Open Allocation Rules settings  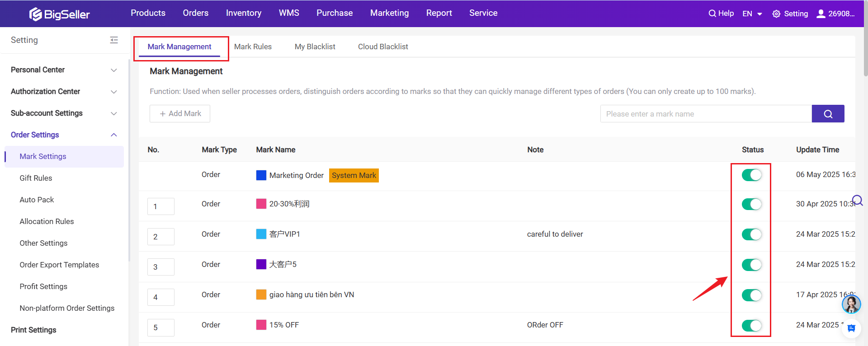[47, 222]
